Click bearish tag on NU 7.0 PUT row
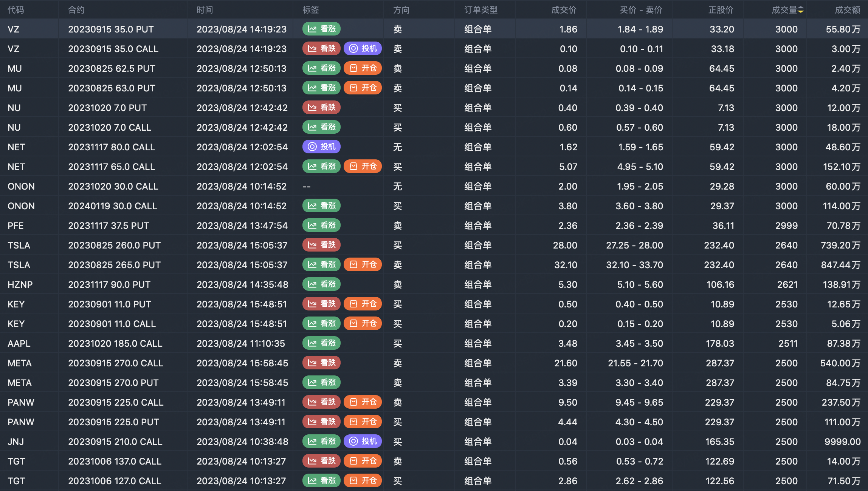Screen dimensions: 868x491 [321, 108]
